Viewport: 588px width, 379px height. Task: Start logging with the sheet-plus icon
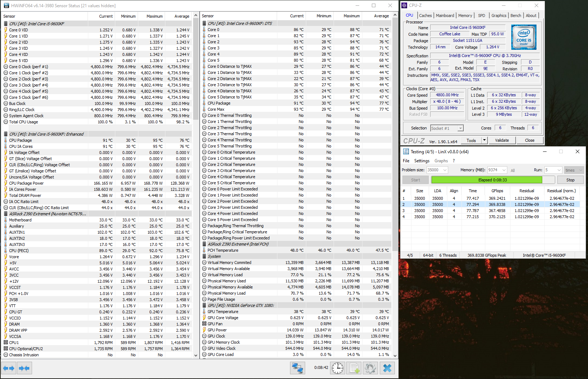tap(354, 368)
